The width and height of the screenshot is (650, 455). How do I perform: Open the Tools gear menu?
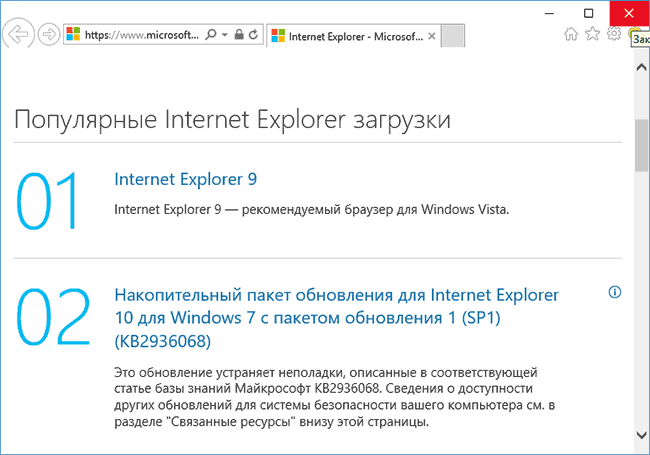[614, 34]
